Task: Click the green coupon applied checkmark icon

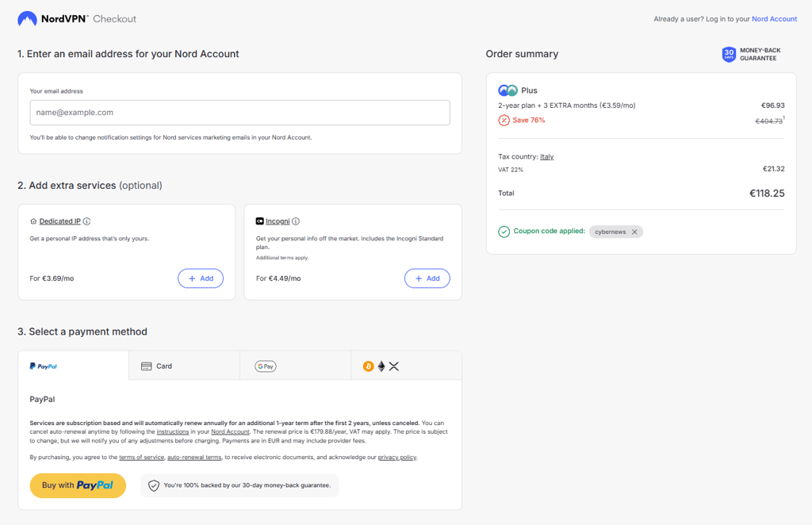Action: (504, 232)
